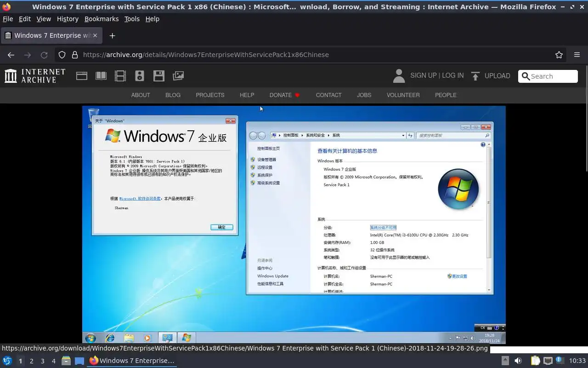588x368 pixels.
Task: Reload the current page
Action: [44, 55]
